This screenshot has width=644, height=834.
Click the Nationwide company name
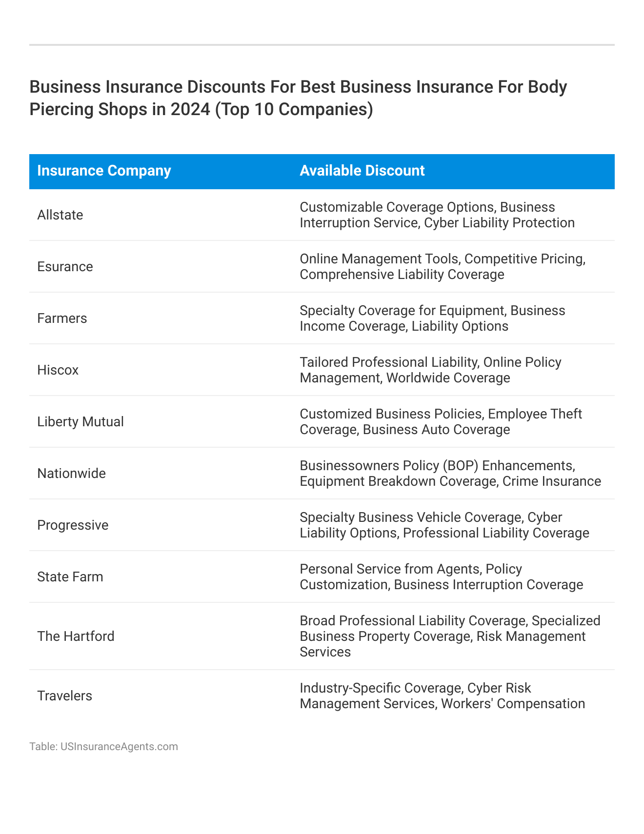[x=71, y=474]
